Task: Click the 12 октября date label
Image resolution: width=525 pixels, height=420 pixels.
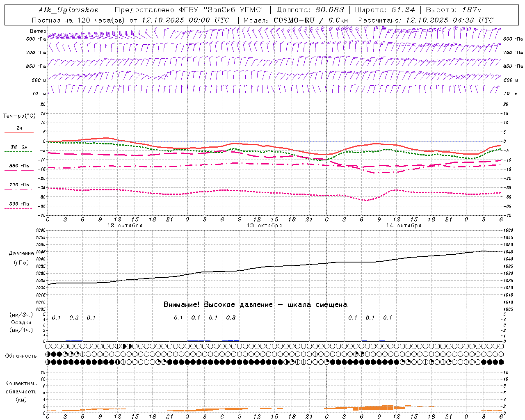Action: [x=125, y=226]
